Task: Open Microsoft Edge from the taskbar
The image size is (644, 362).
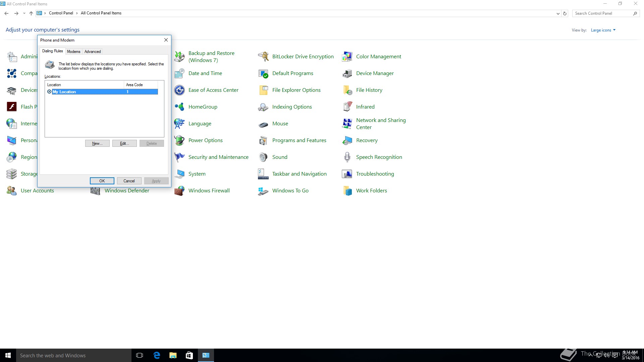Action: tap(157, 355)
